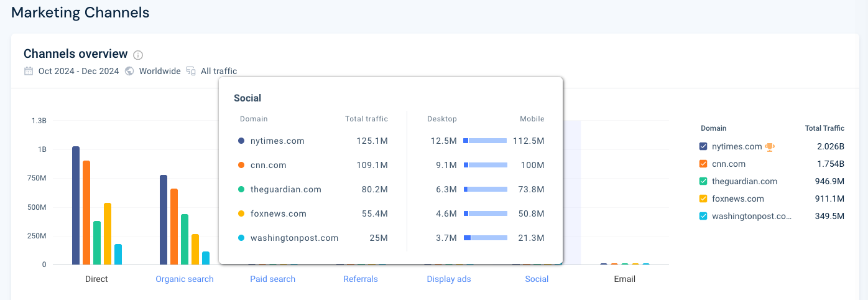Open the Paid search channel link

[x=272, y=279]
